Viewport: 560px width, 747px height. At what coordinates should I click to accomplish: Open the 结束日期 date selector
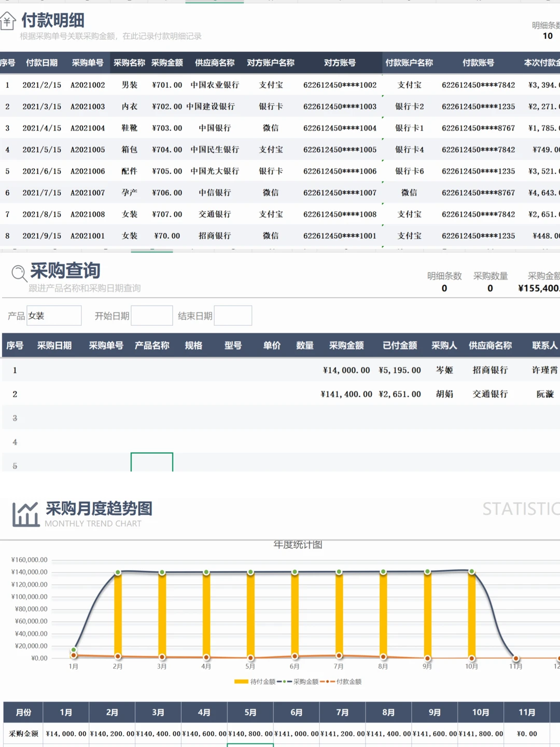coord(233,315)
